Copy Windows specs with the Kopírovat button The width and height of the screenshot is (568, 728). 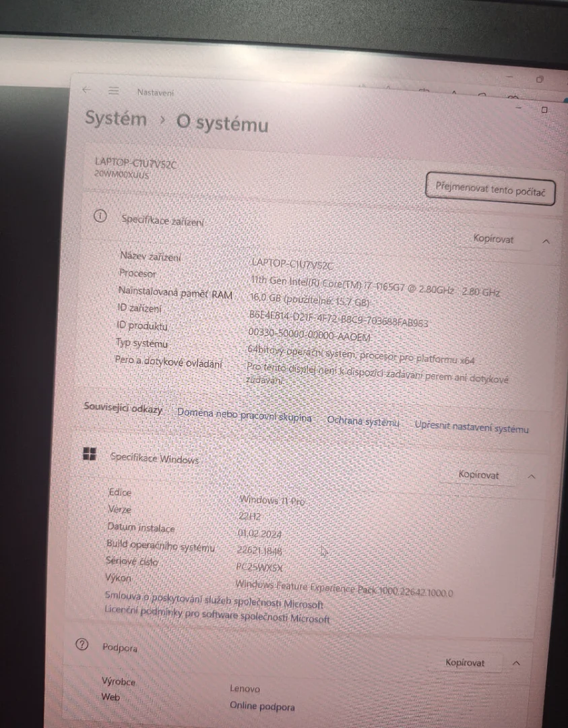478,475
